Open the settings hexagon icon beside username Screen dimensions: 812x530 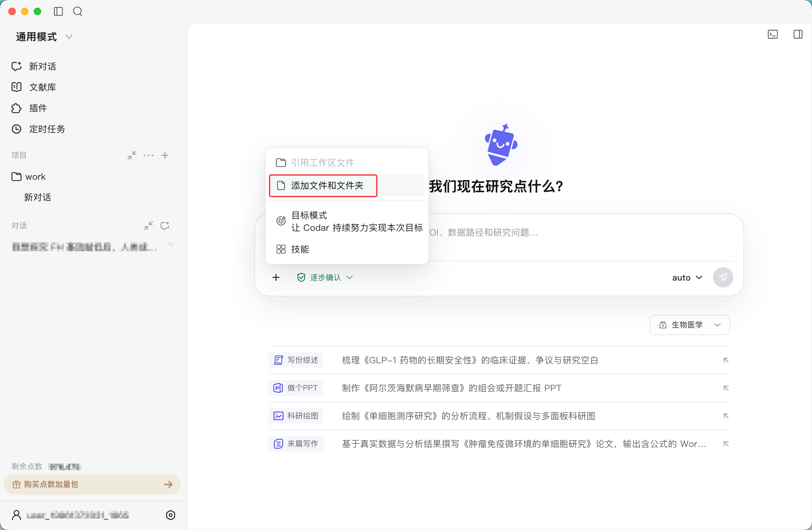(171, 515)
